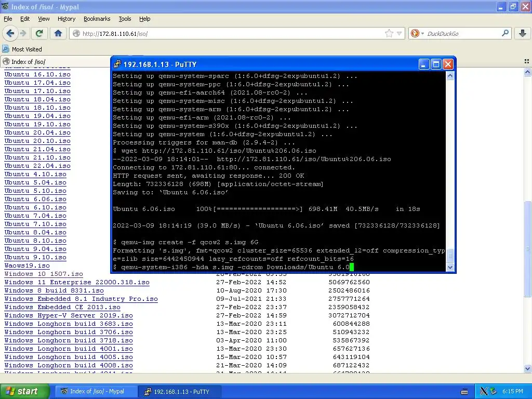The image size is (532, 399).
Task: Open Windows 11 Enterprise 22000.318.iso link
Action: pos(77,282)
